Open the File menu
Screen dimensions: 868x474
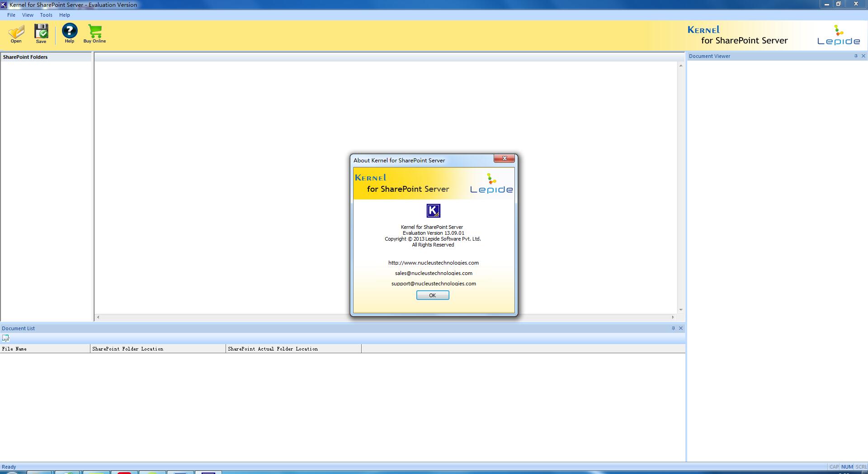click(11, 15)
